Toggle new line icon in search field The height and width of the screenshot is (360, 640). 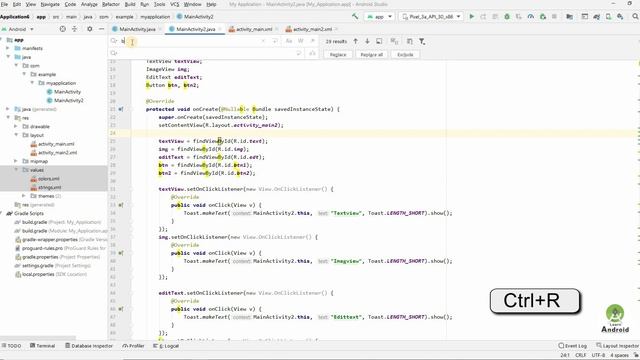(x=275, y=41)
